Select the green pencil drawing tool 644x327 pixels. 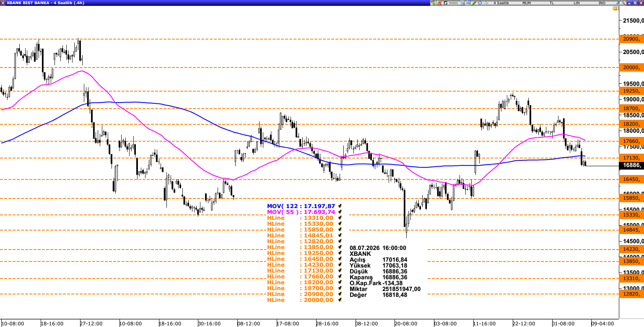tap(474, 3)
